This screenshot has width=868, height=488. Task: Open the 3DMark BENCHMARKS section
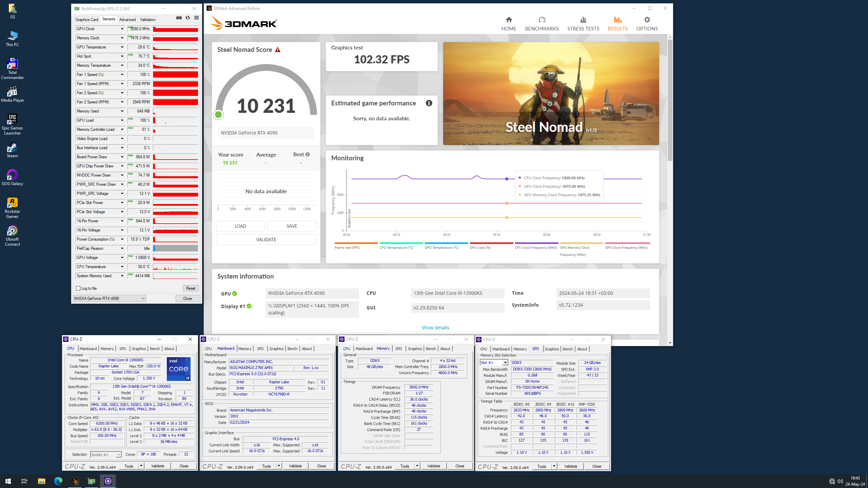(x=542, y=24)
